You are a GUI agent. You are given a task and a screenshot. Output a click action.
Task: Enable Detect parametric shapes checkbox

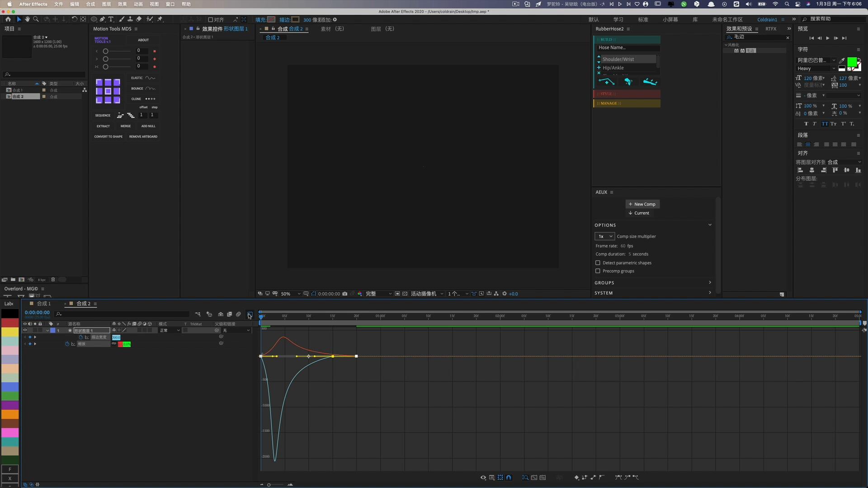[x=598, y=263]
